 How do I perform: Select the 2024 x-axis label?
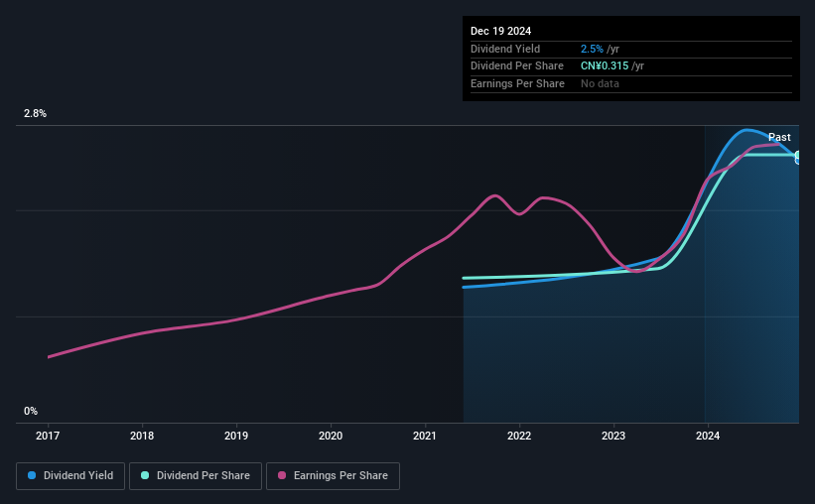coord(708,436)
